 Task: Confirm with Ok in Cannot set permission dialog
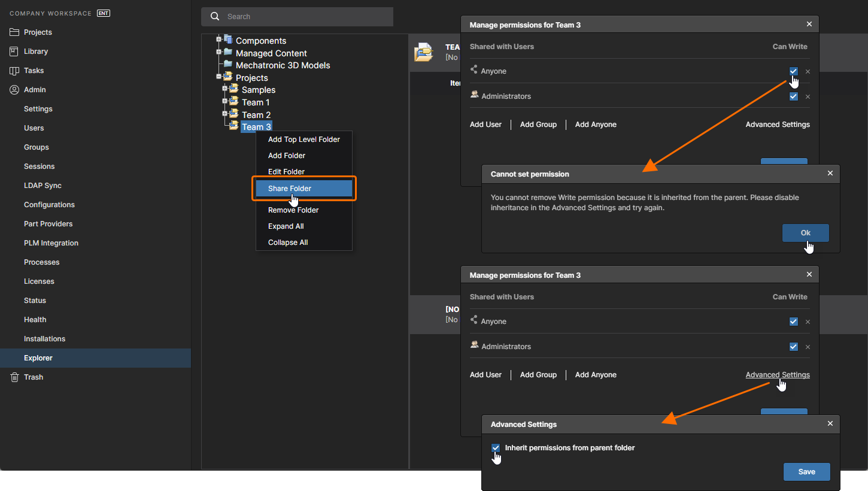806,233
